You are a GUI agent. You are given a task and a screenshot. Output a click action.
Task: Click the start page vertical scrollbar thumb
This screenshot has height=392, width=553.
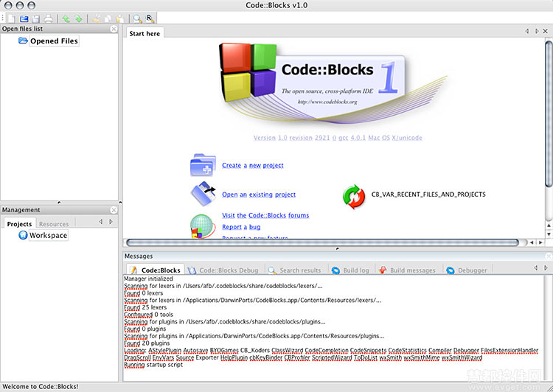549,114
